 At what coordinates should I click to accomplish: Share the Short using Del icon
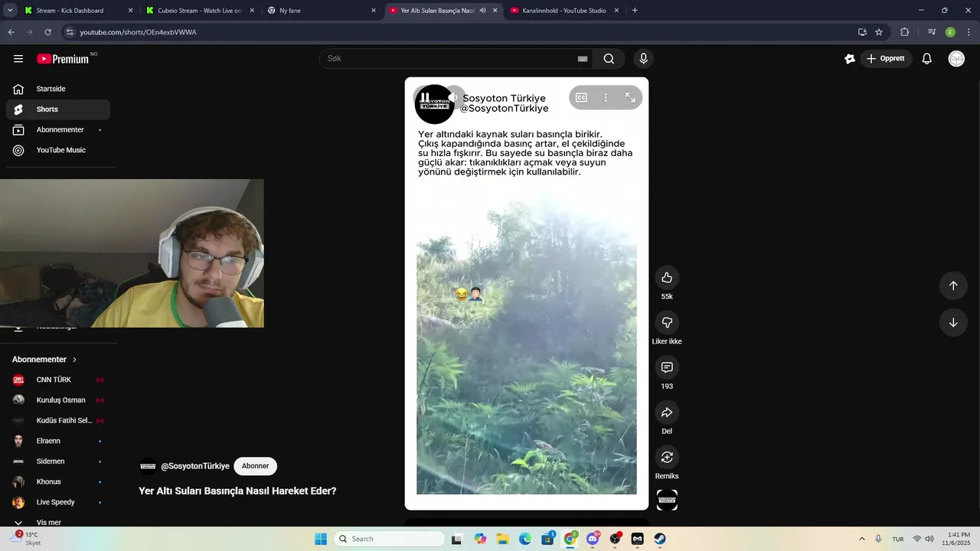[x=667, y=412]
